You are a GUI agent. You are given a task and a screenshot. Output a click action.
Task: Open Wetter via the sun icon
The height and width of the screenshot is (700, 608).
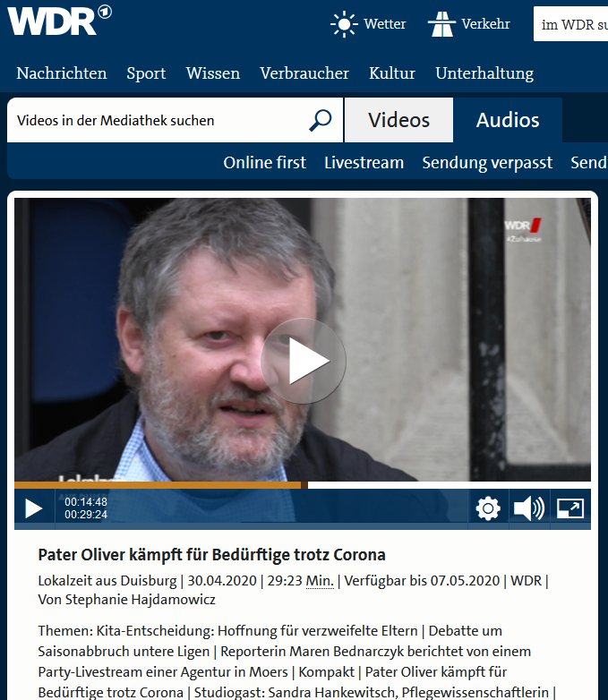coord(344,23)
